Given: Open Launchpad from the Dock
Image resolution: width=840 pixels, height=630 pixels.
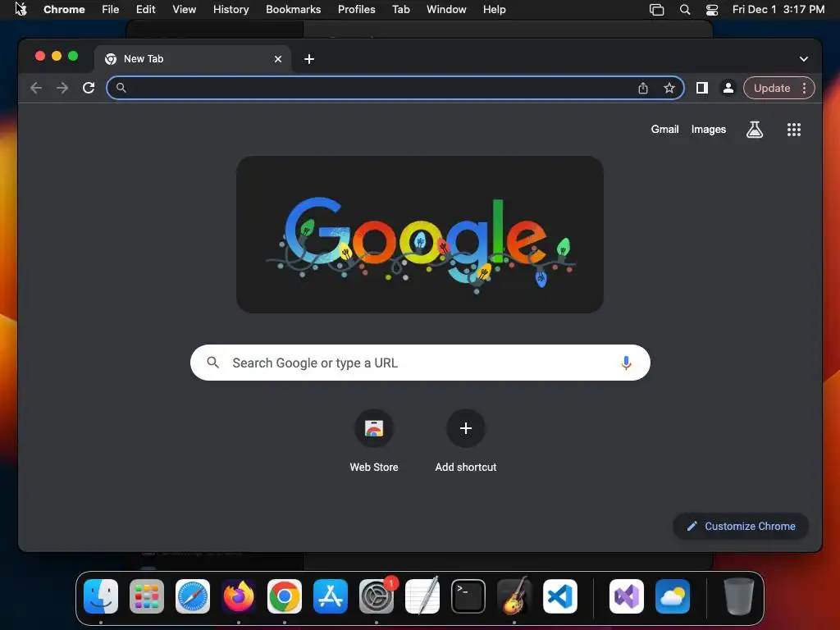Looking at the screenshot, I should click(x=147, y=596).
